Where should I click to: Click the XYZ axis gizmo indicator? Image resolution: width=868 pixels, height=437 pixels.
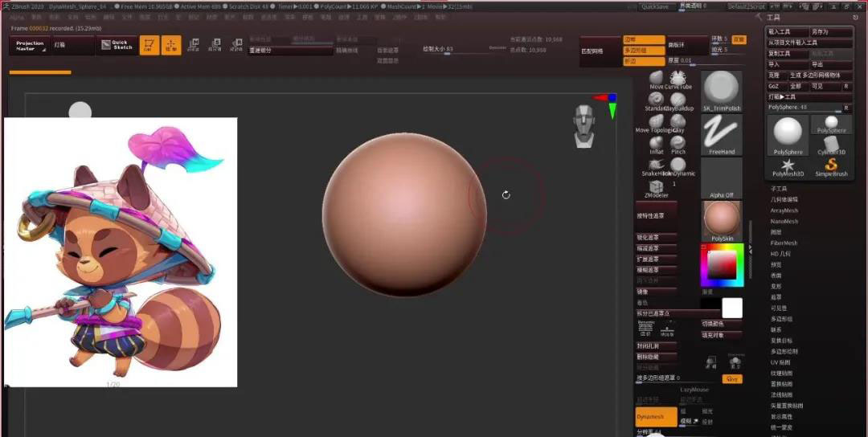coord(608,105)
